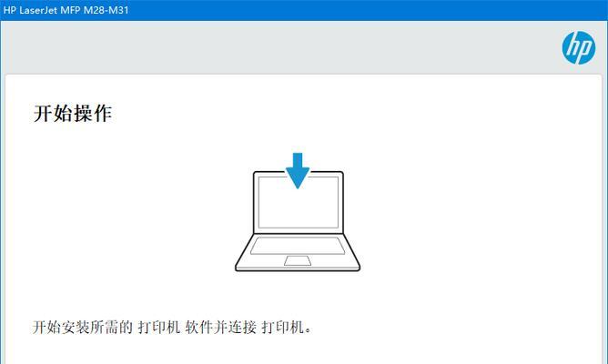
Task: Select the 开始操作 heading
Action: [x=73, y=113]
